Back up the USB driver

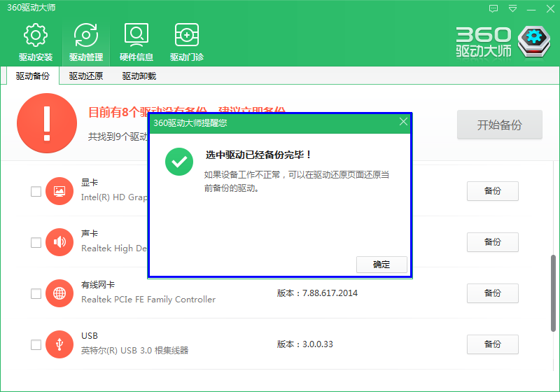click(493, 344)
